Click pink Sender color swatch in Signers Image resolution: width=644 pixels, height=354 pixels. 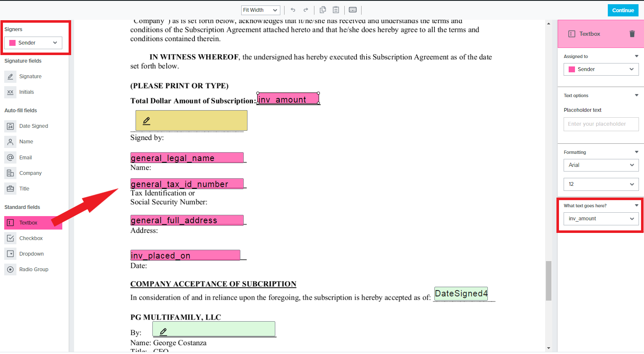pos(12,43)
